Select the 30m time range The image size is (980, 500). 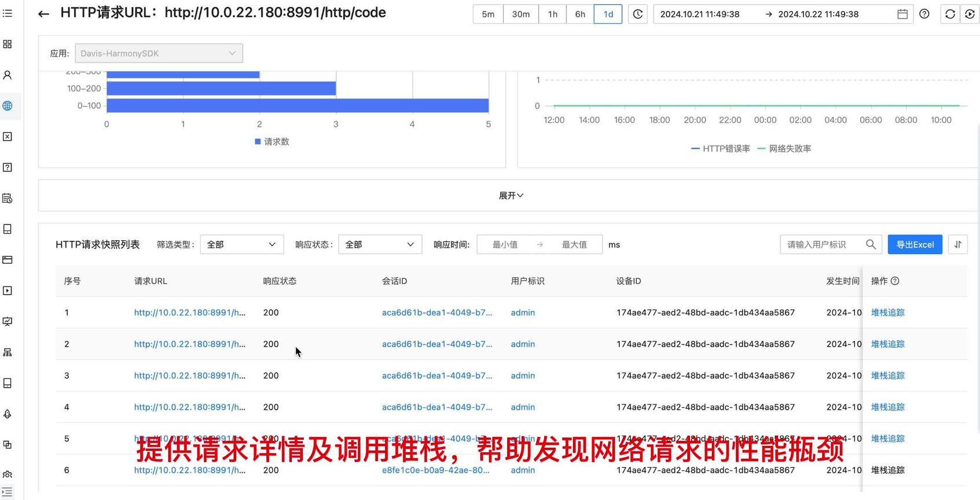(x=520, y=14)
